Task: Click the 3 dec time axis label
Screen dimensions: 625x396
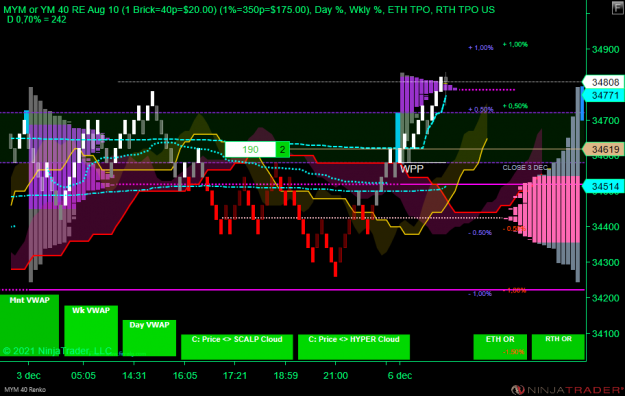Action: (x=28, y=375)
